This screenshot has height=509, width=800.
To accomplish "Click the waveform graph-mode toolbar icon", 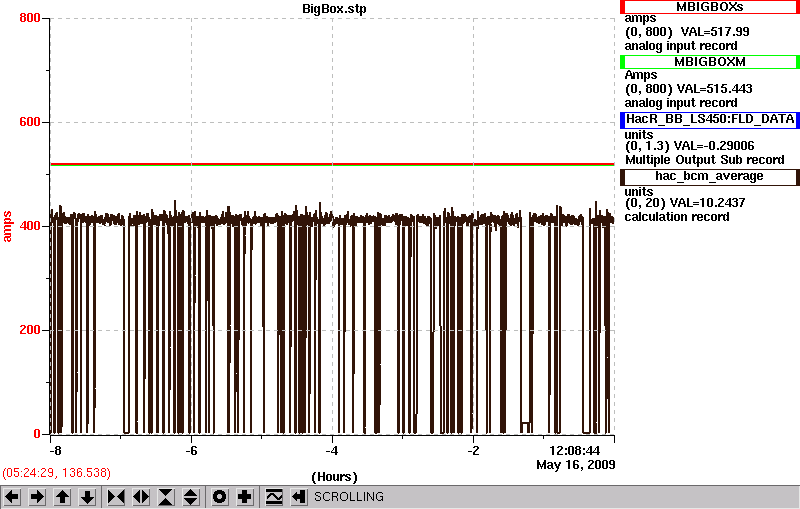I will click(274, 497).
